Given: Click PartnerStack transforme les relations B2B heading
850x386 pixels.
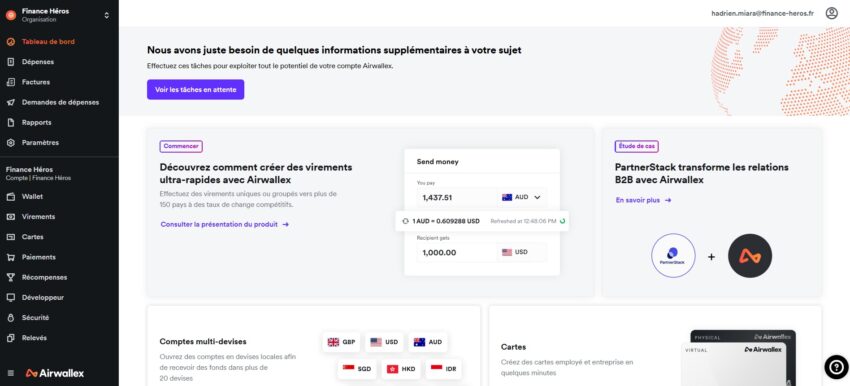Looking at the screenshot, I should [x=701, y=173].
